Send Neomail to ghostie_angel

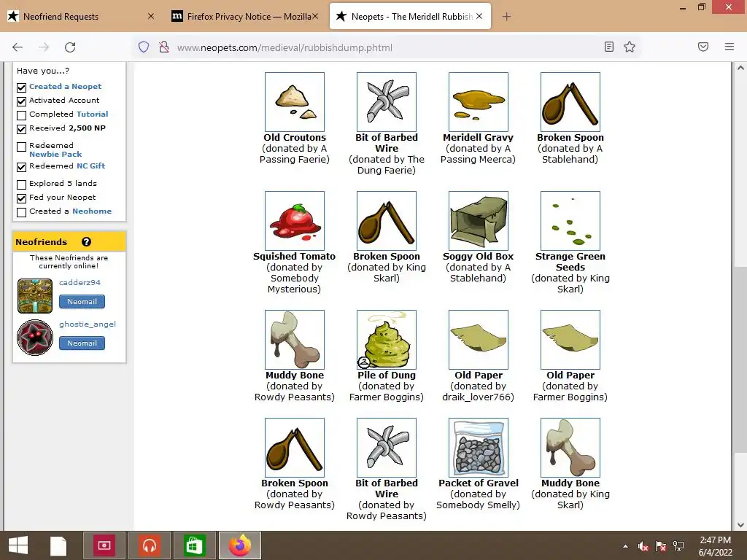coord(82,343)
